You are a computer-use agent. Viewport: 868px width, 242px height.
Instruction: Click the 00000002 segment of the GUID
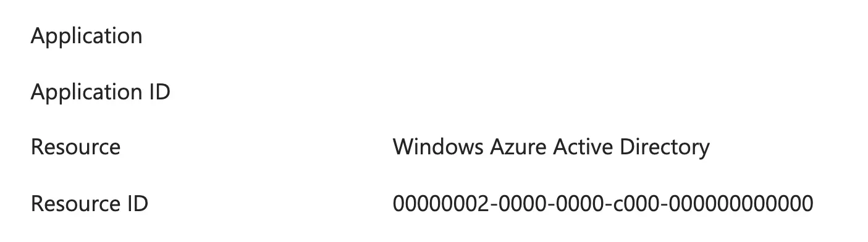point(440,203)
